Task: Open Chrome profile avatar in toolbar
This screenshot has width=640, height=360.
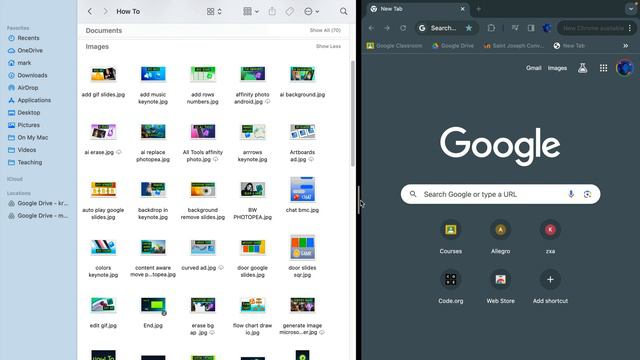Action: pos(547,28)
